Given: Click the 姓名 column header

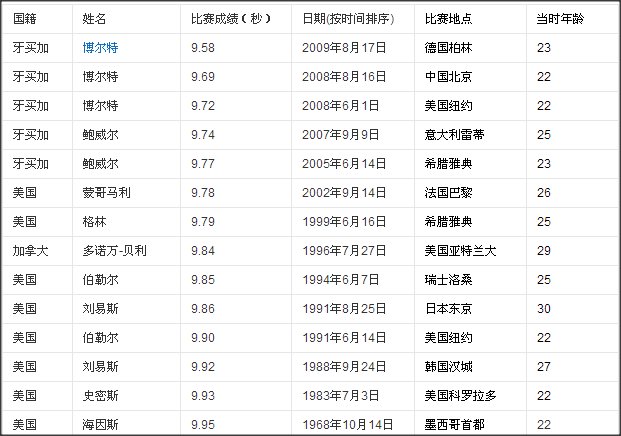Looking at the screenshot, I should point(94,19).
